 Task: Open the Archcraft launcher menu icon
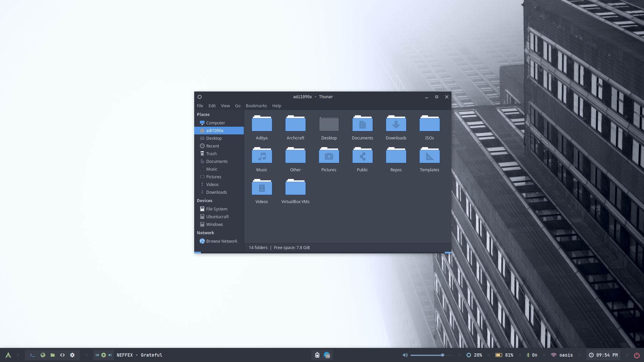click(8, 355)
